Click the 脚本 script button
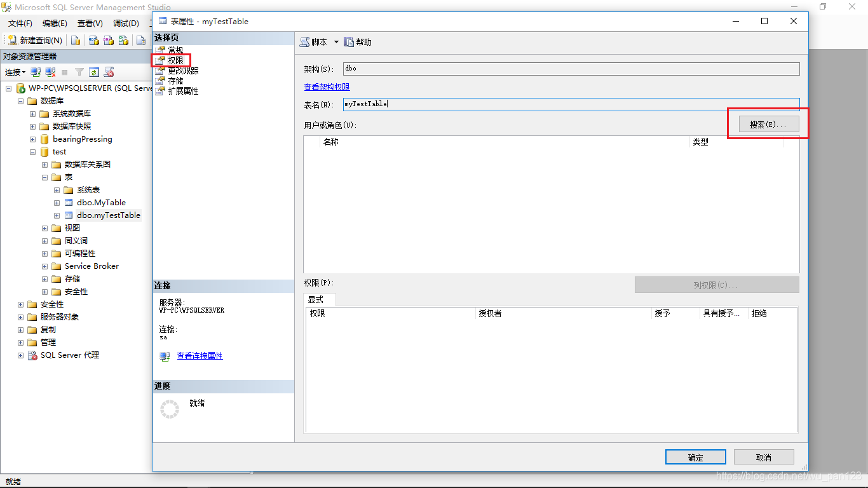 click(x=314, y=42)
